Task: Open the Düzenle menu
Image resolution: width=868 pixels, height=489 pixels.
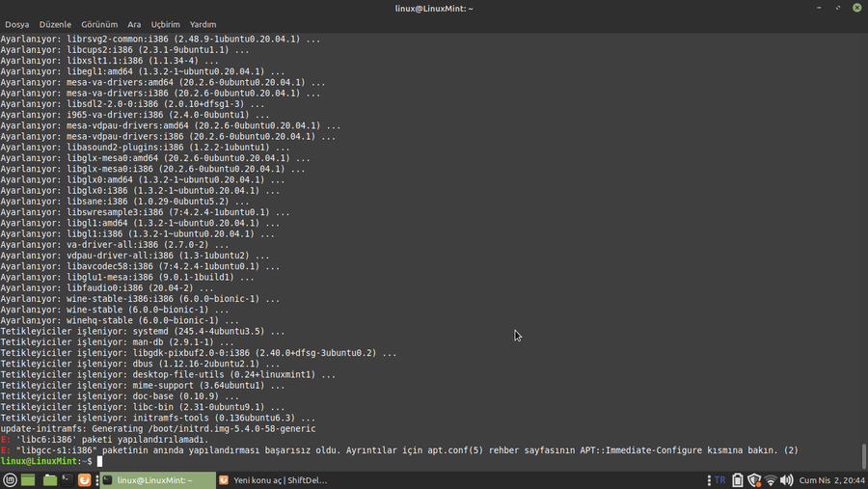Action: tap(55, 24)
